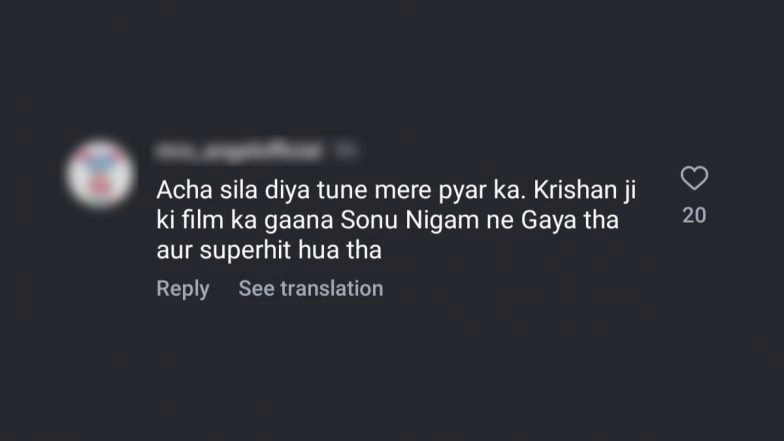Click the last comment line 'aur superhit hua tha'
This screenshot has width=784, height=441.
pos(269,252)
